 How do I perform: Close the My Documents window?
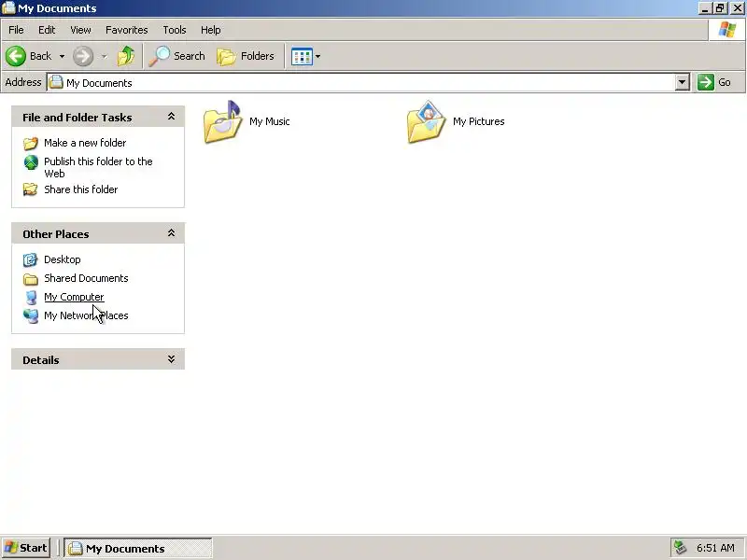(737, 8)
